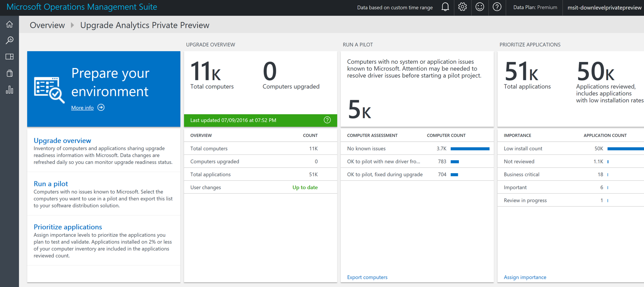The height and width of the screenshot is (287, 644).
Task: Open the Upgrade overview heading link
Action: tap(62, 140)
